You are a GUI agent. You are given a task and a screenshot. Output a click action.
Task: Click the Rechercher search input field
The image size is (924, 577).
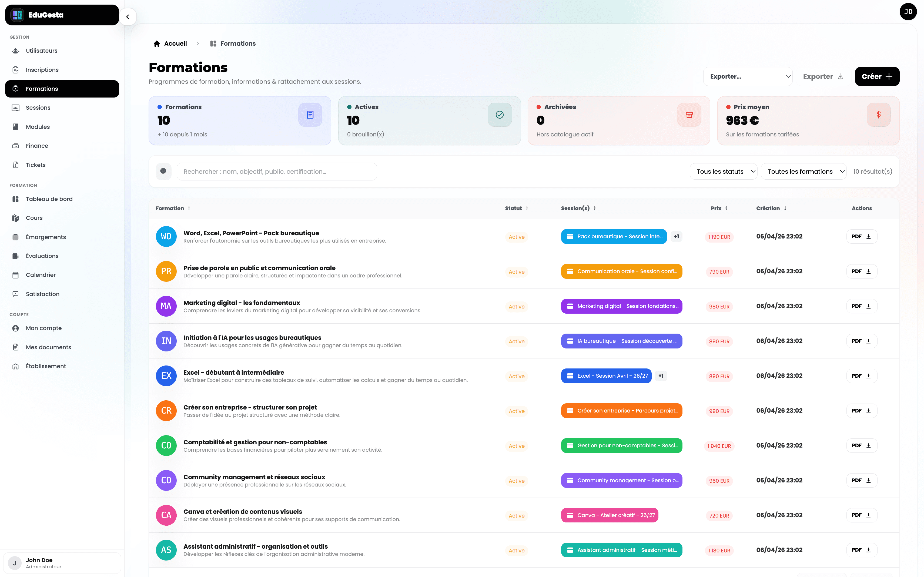pos(276,172)
